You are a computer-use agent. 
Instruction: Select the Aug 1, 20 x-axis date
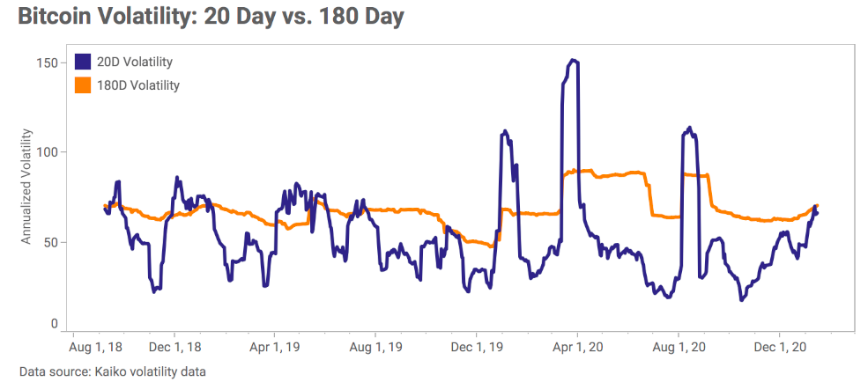678,347
